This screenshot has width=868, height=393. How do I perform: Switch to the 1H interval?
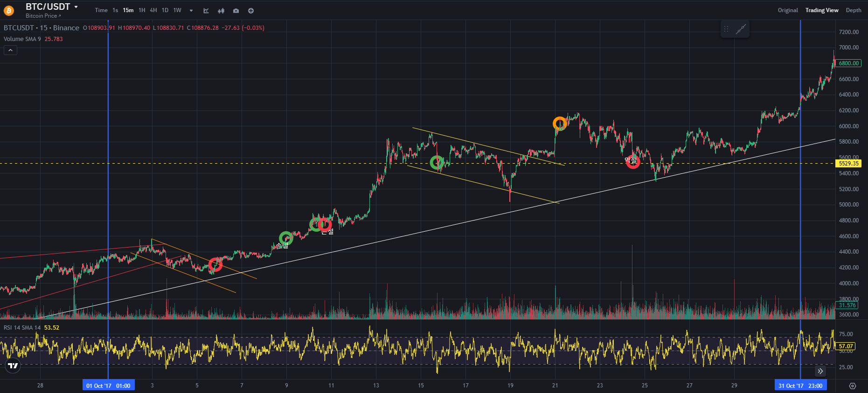[x=142, y=10]
